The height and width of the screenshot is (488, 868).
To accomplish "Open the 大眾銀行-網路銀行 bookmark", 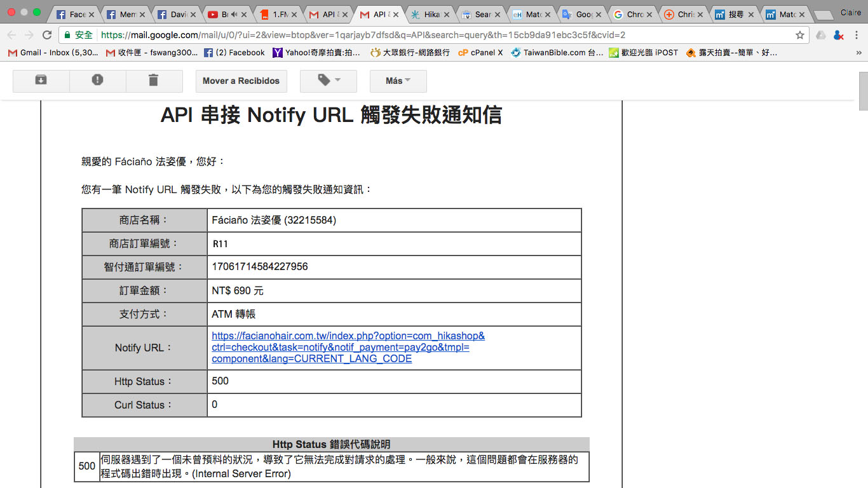I will pyautogui.click(x=410, y=53).
